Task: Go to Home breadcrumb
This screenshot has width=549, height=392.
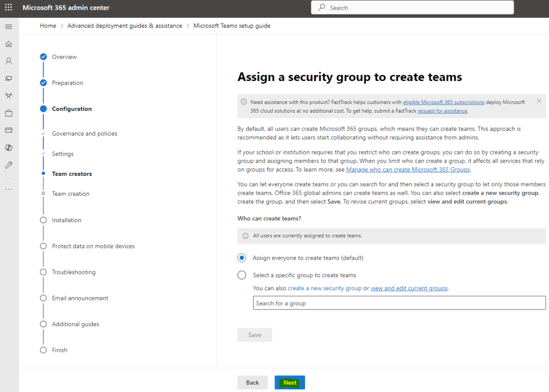Action: point(48,26)
